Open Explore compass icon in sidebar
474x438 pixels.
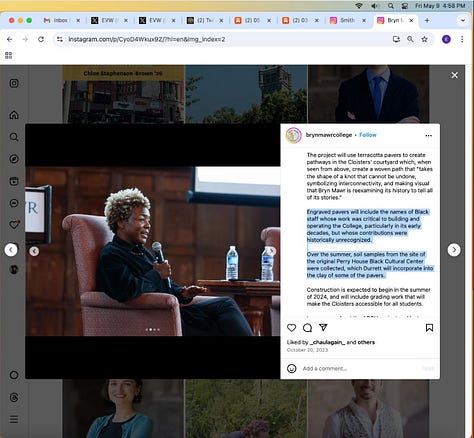click(14, 159)
